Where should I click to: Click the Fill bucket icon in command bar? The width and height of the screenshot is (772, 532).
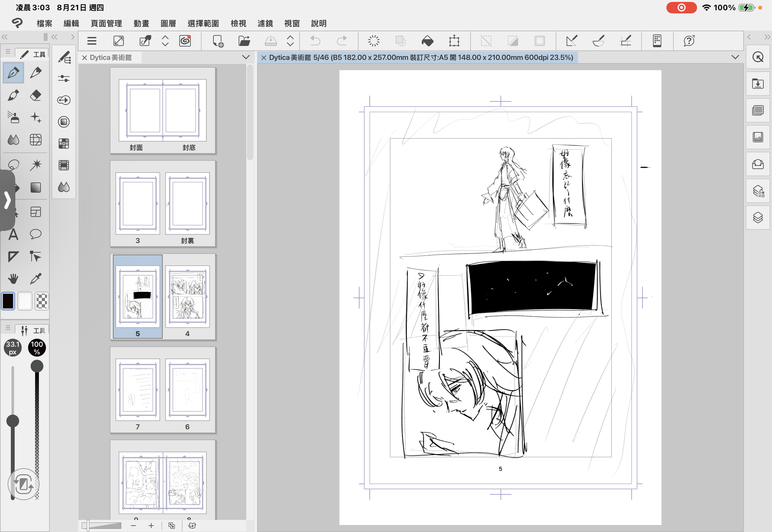pyautogui.click(x=427, y=41)
